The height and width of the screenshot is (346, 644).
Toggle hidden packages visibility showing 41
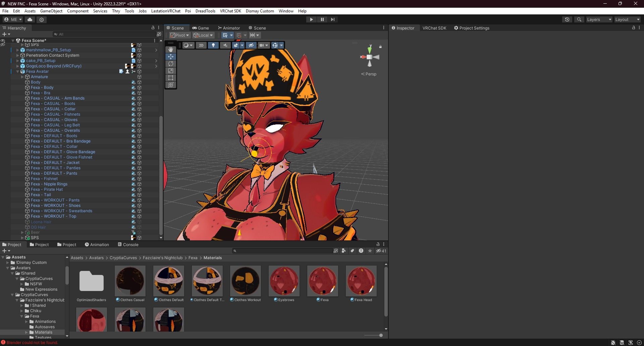tap(381, 251)
